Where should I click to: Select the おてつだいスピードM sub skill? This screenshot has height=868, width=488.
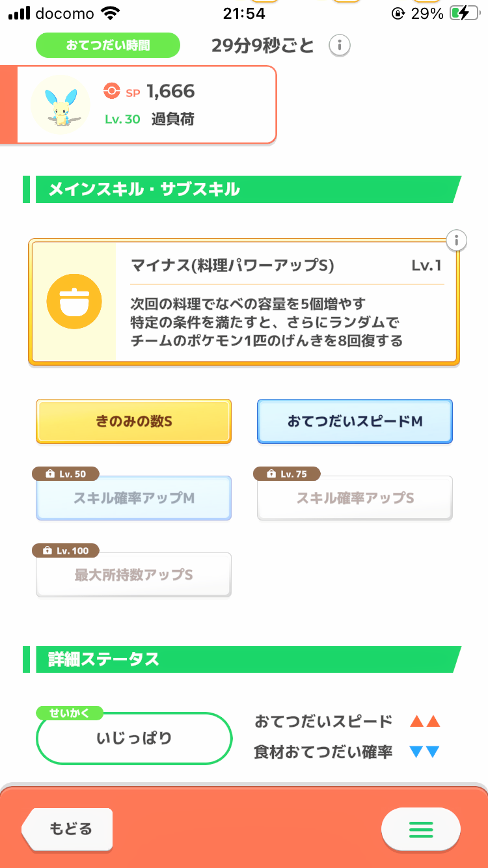point(355,422)
